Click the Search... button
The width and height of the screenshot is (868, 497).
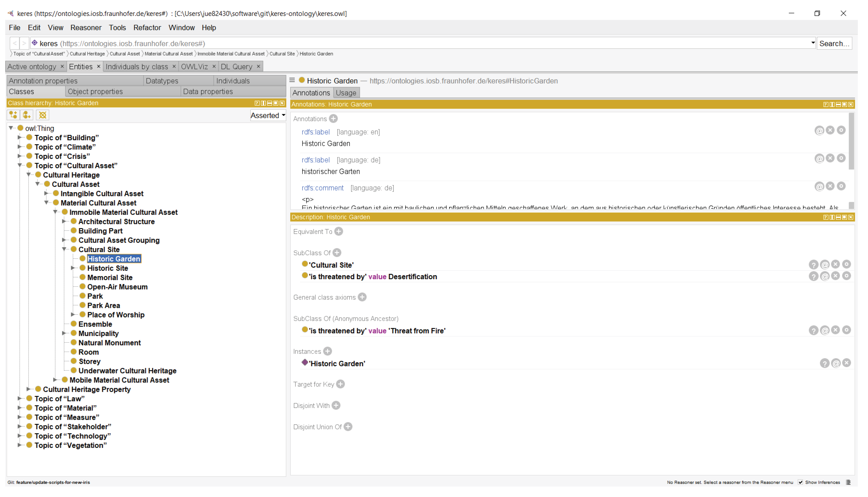(834, 43)
